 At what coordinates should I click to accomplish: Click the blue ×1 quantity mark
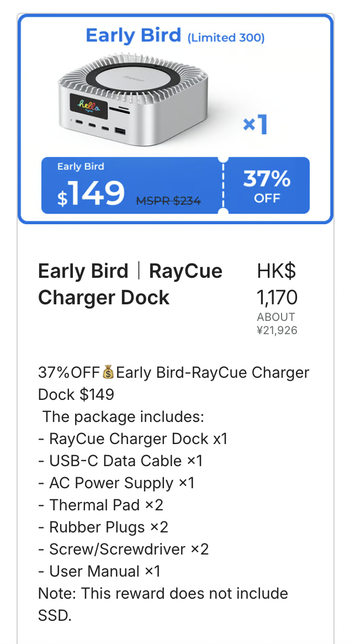click(255, 125)
